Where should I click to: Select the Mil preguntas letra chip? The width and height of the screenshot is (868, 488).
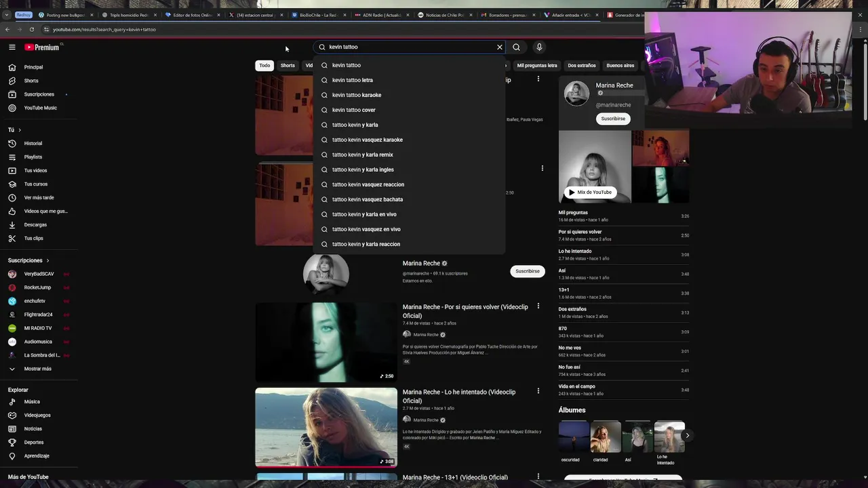pos(537,66)
